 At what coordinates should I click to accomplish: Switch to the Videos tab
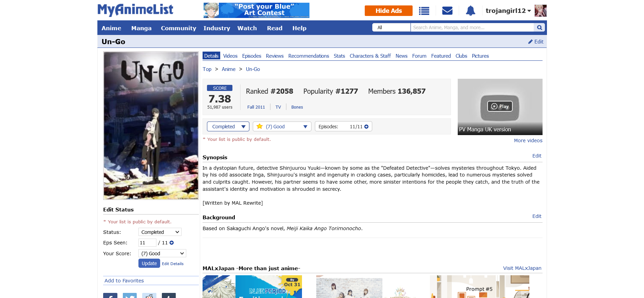click(230, 56)
